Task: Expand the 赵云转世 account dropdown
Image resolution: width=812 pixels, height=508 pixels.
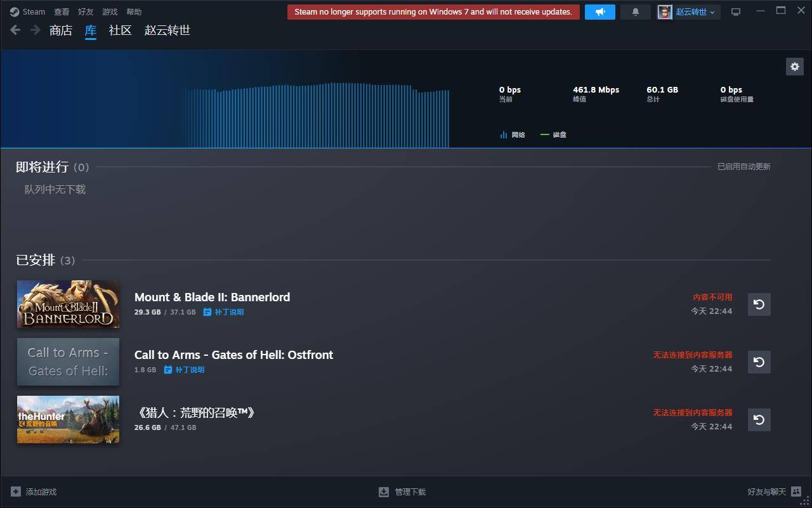Action: click(688, 12)
